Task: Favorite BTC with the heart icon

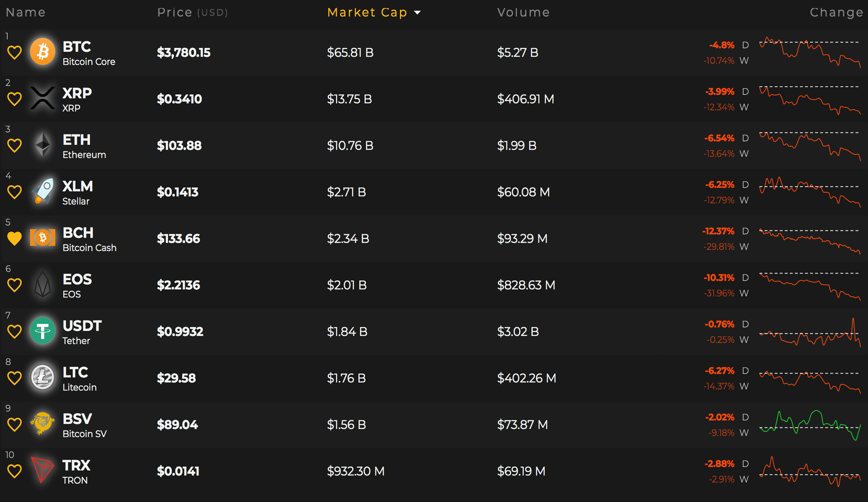Action: tap(14, 52)
